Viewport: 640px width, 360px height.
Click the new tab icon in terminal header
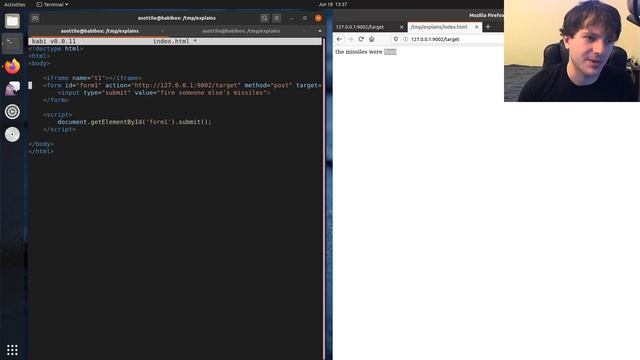point(35,18)
